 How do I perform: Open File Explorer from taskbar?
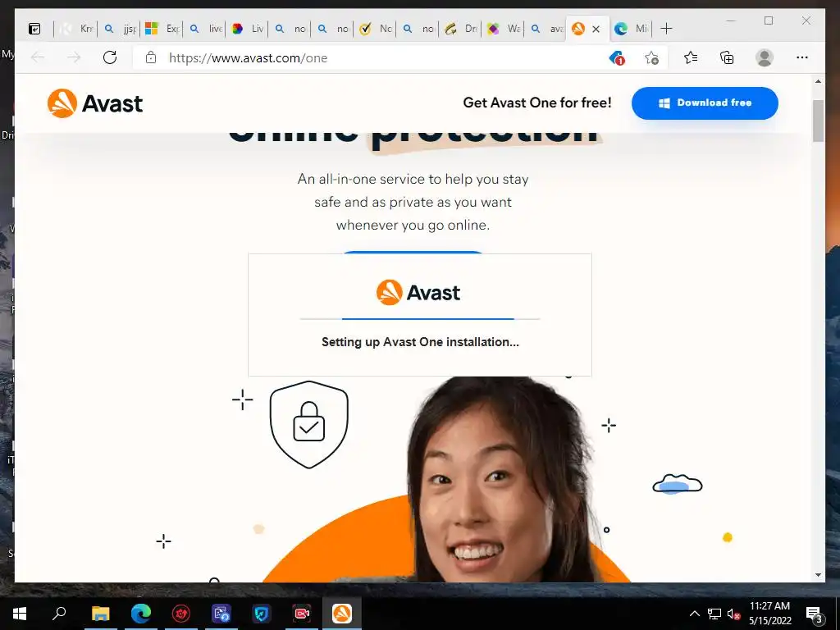coord(101,614)
